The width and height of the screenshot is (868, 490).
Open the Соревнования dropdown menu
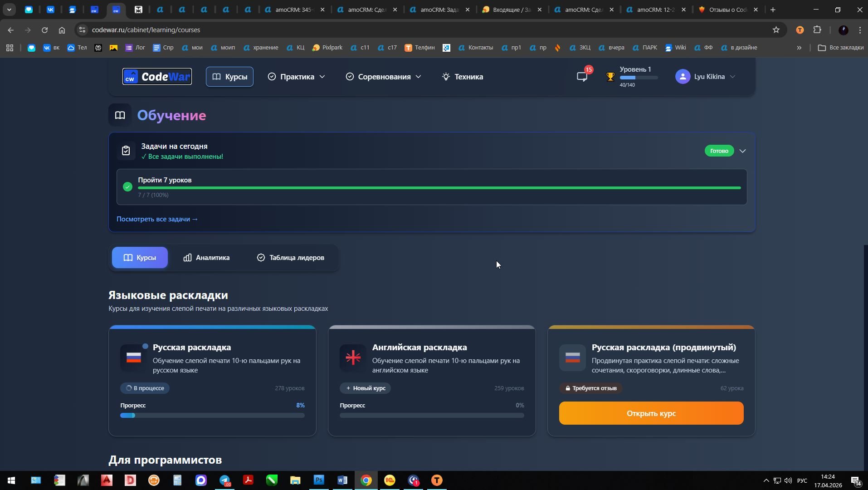383,77
